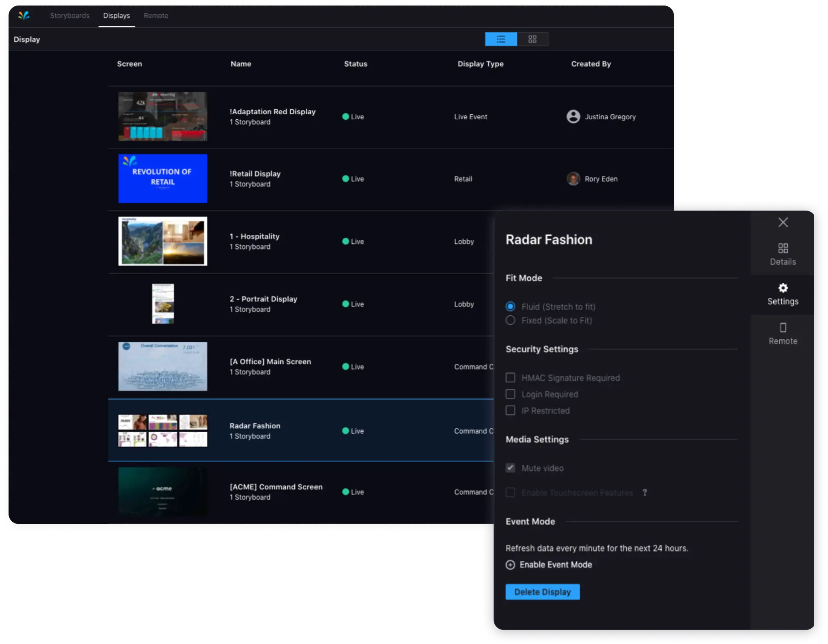Open Details panel for Radar Fashion
The width and height of the screenshot is (828, 644).
click(x=782, y=253)
